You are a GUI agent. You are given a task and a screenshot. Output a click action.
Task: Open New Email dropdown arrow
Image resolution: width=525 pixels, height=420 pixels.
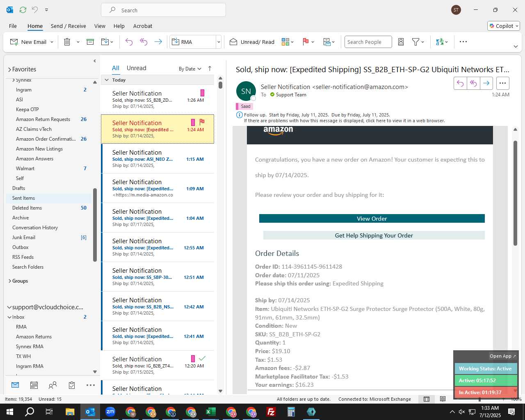(52, 42)
